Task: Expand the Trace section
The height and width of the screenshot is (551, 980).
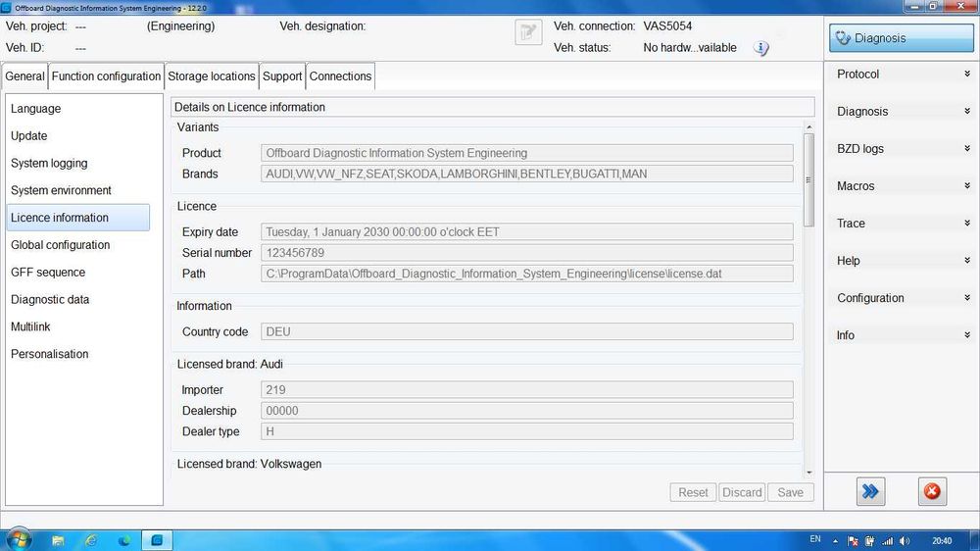Action: coord(902,224)
